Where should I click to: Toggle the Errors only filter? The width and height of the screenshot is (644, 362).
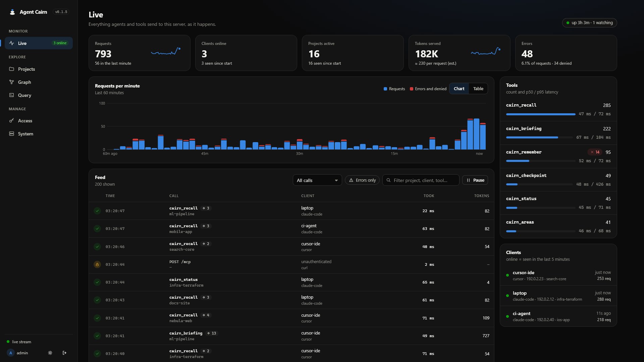362,180
